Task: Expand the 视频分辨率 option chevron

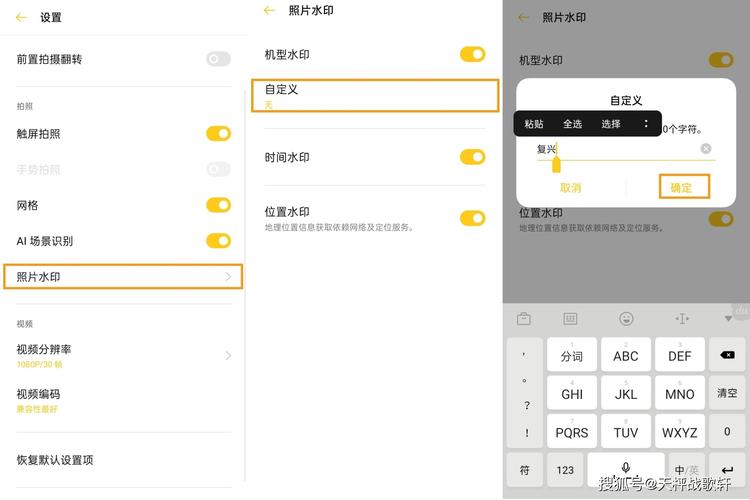Action: coord(228,355)
